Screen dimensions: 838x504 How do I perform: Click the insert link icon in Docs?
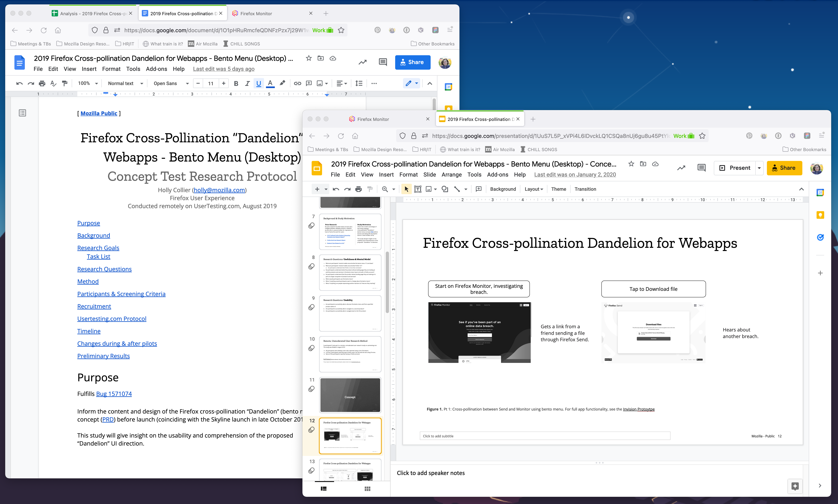click(297, 83)
